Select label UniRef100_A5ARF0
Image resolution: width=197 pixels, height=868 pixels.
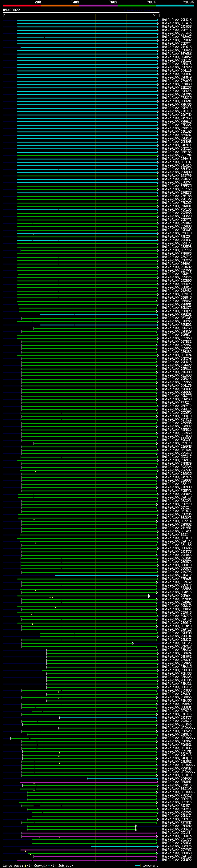177,128
